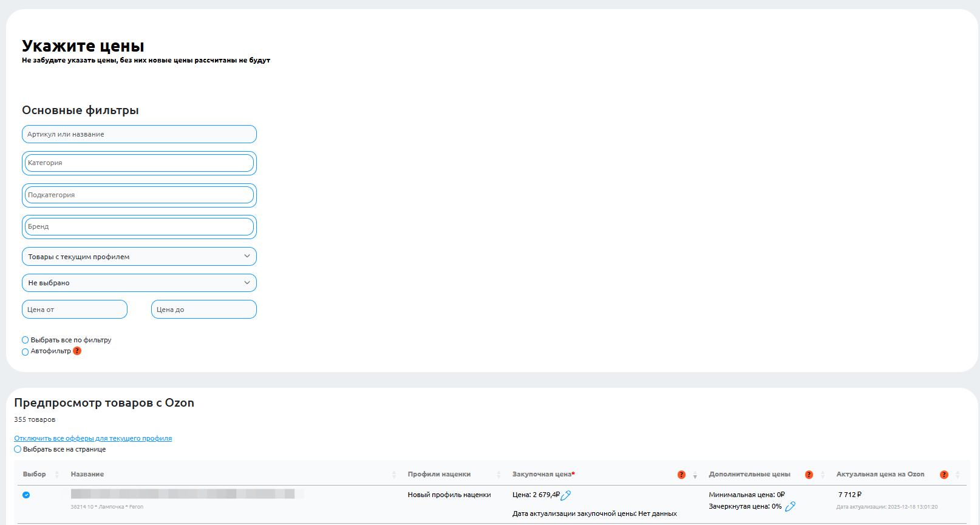Viewport: 980px width, 525px height.
Task: Click the Бренд filter field
Action: [139, 226]
